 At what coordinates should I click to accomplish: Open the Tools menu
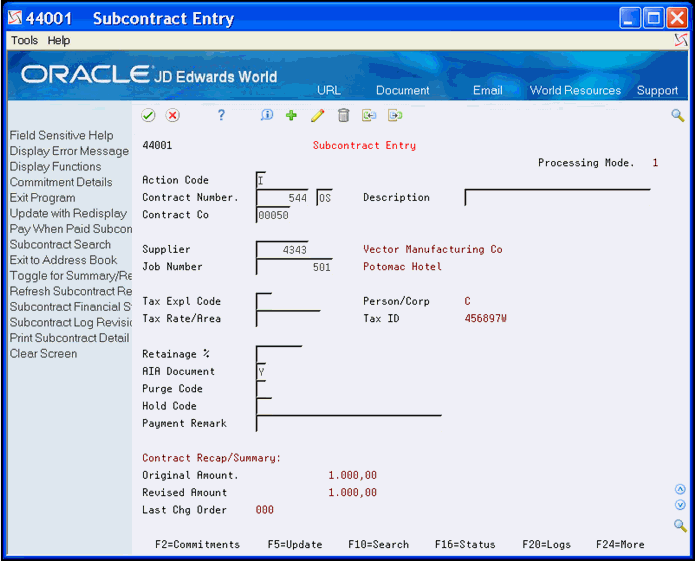pyautogui.click(x=24, y=40)
